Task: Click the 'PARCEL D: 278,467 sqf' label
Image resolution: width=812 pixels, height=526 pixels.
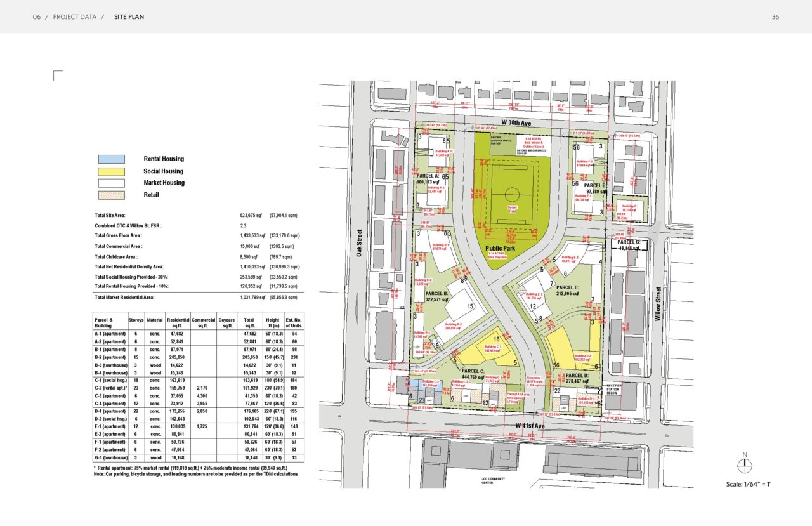Action: [x=577, y=379]
